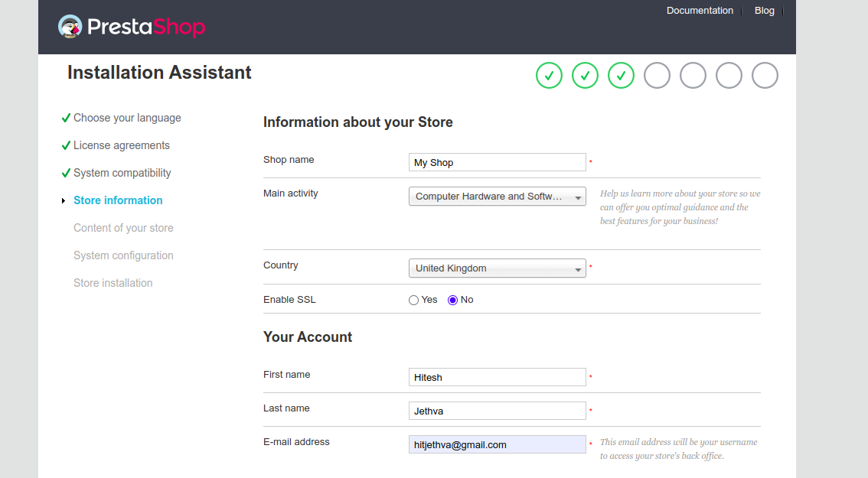Select No for Enable SSL

click(452, 301)
